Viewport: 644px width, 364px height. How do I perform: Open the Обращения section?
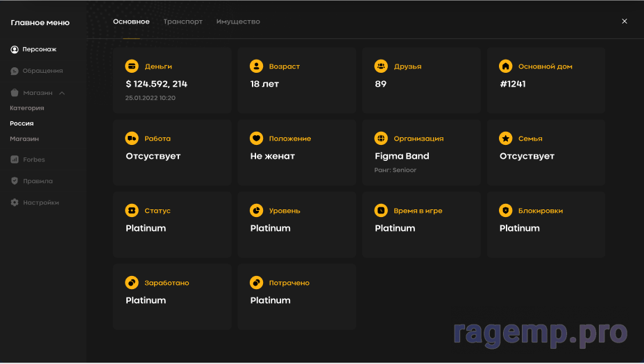coord(37,71)
